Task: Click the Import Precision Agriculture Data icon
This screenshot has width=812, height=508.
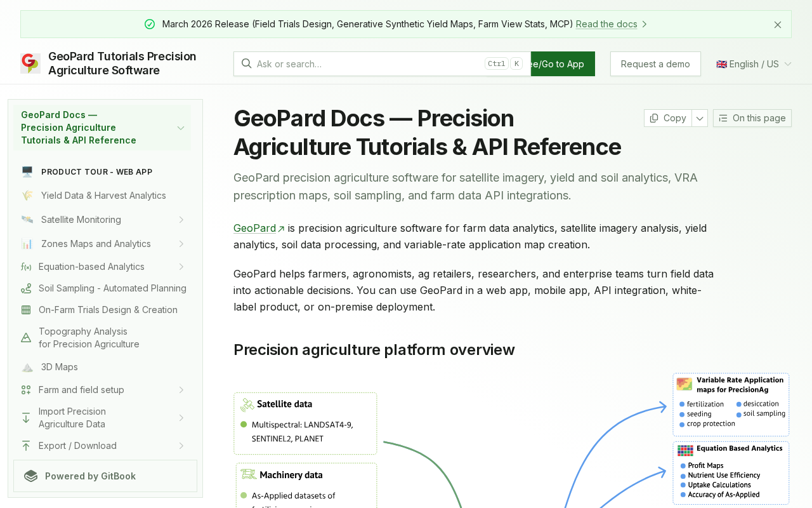Action: pyautogui.click(x=26, y=418)
